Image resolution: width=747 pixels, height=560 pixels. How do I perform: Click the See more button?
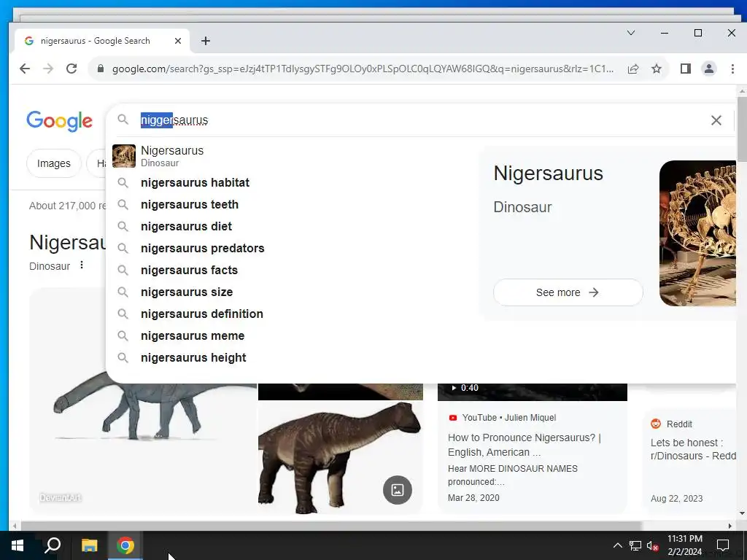coord(568,292)
